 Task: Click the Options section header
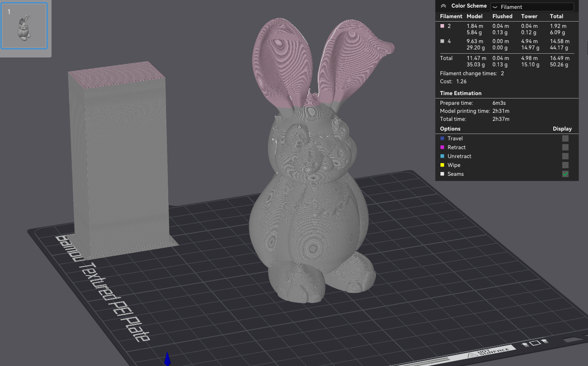coord(450,128)
